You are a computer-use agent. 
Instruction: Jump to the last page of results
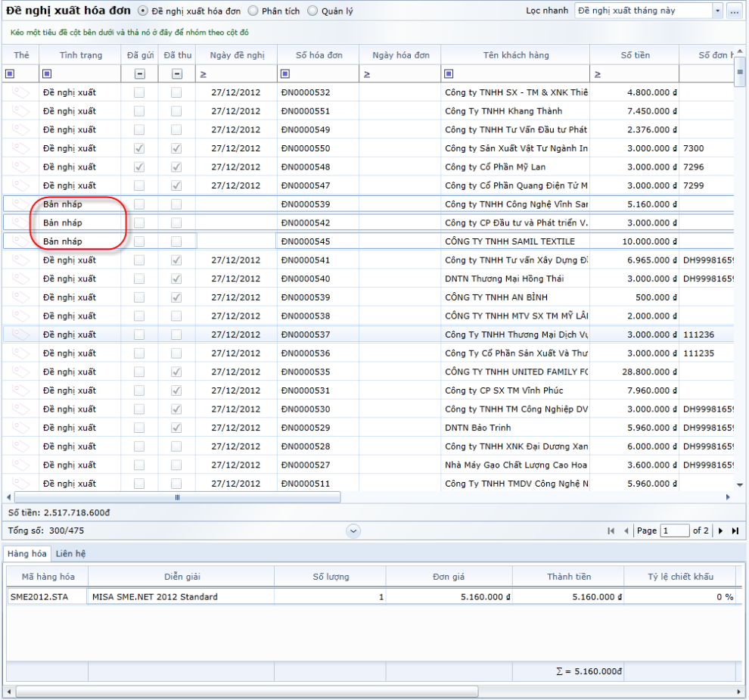[x=735, y=531]
